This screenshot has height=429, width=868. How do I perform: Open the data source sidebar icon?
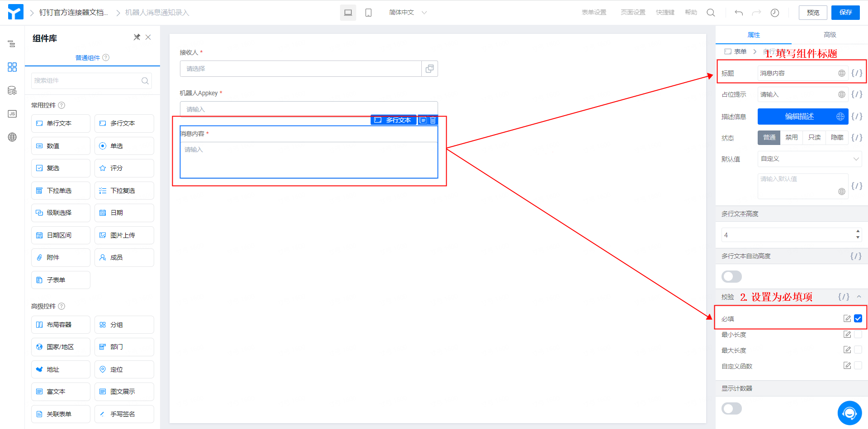click(12, 90)
